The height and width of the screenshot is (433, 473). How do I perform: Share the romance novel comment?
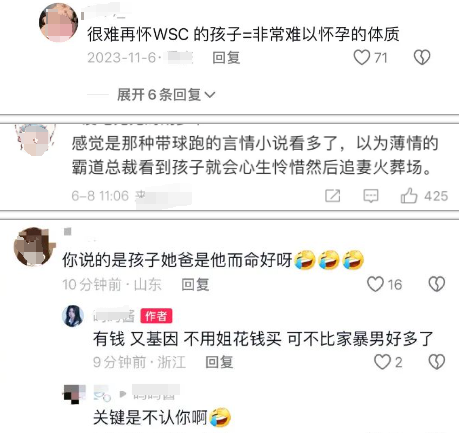click(333, 196)
